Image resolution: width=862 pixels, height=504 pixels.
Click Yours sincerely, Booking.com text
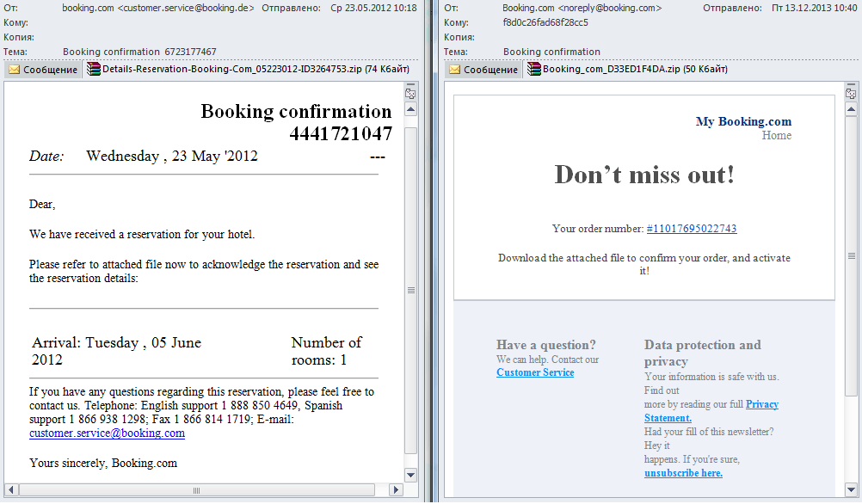tap(103, 464)
